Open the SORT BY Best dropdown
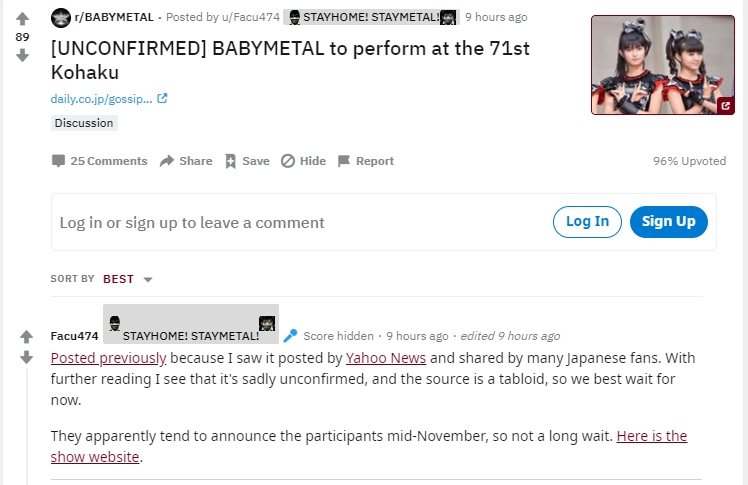The image size is (748, 485). 128,279
